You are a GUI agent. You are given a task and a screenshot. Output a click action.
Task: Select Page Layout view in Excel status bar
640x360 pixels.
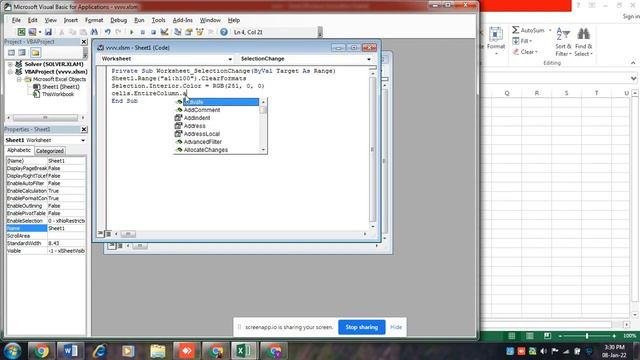point(530,336)
